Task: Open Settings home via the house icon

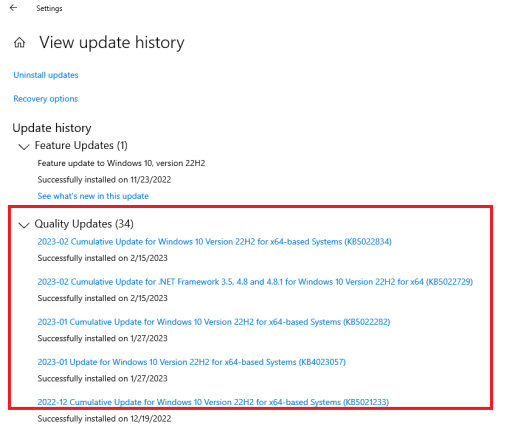Action: tap(19, 42)
